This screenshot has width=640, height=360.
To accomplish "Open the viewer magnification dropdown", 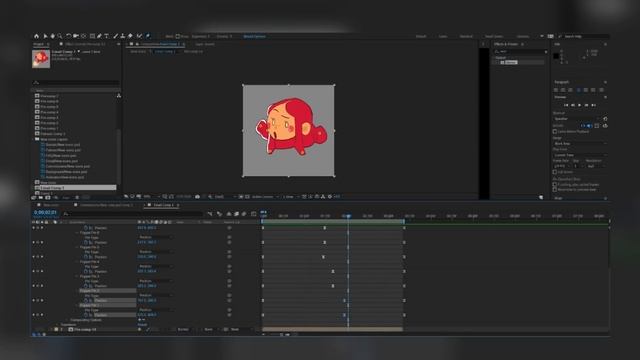I will click(x=151, y=197).
